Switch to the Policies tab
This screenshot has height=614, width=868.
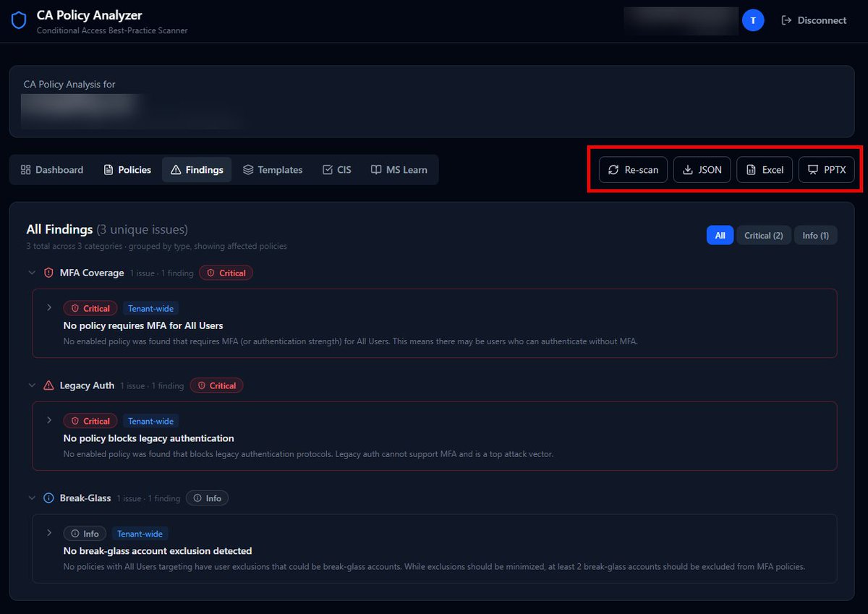[x=127, y=170]
